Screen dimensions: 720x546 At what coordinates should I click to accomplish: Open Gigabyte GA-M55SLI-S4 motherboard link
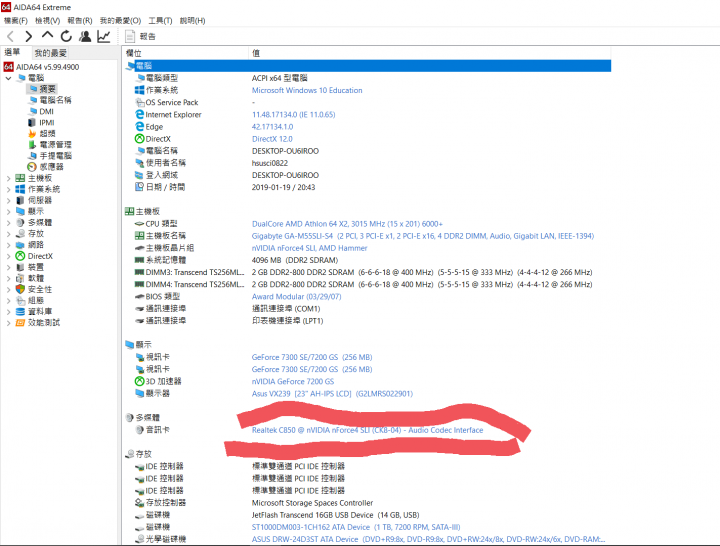[423, 236]
